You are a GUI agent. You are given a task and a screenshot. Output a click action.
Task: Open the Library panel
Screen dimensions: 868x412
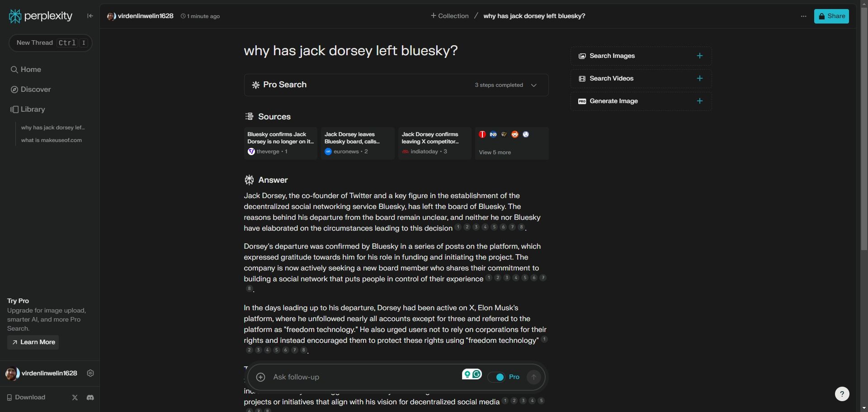(33, 109)
